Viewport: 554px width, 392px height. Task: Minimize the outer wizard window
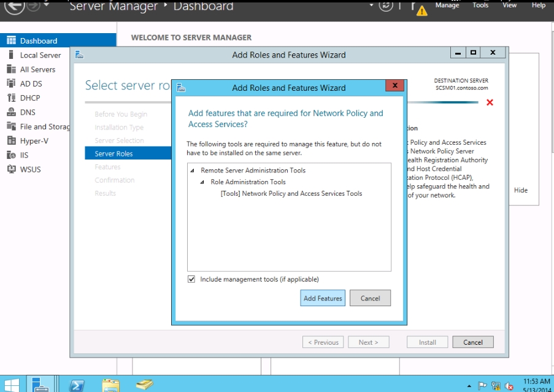458,53
